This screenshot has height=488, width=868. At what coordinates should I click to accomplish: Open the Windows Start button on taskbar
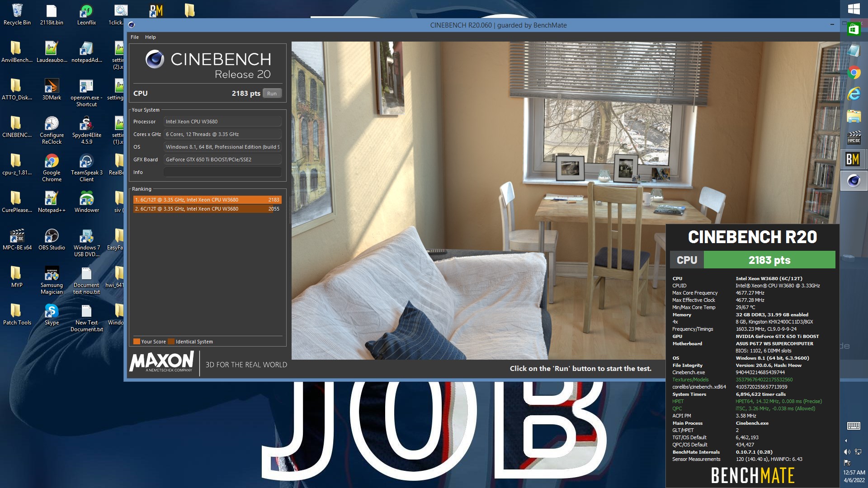pos(854,9)
